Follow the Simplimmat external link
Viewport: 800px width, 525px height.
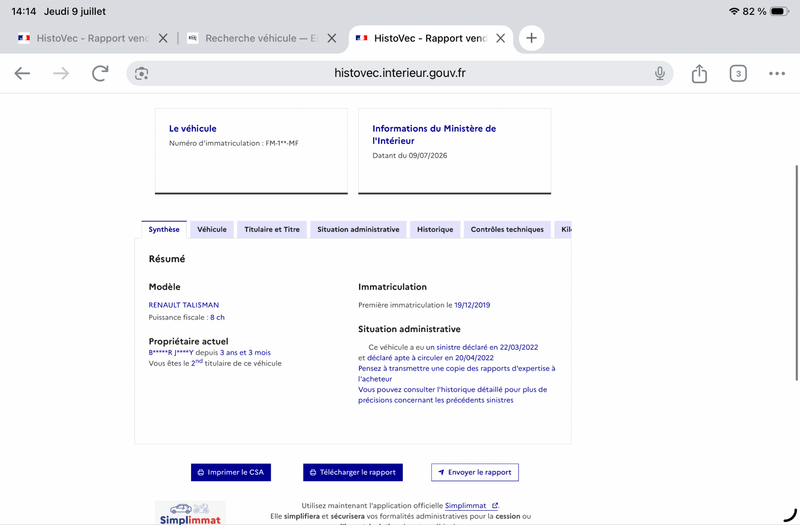point(471,506)
